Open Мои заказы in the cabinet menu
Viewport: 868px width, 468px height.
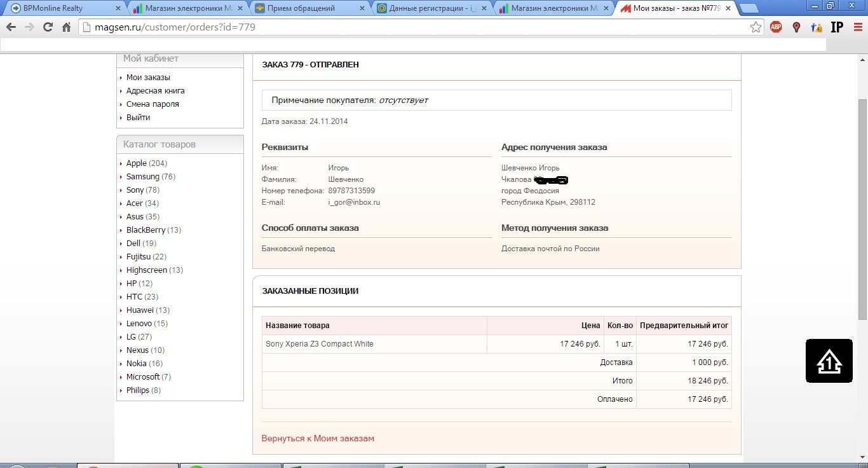click(148, 78)
